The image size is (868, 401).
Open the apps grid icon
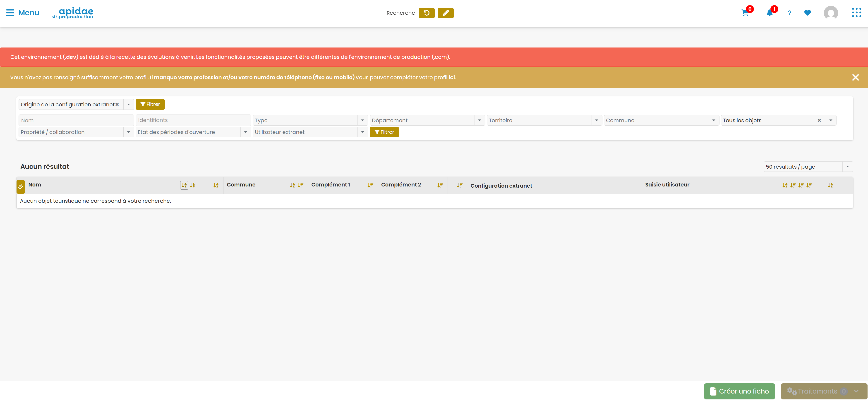pyautogui.click(x=856, y=13)
